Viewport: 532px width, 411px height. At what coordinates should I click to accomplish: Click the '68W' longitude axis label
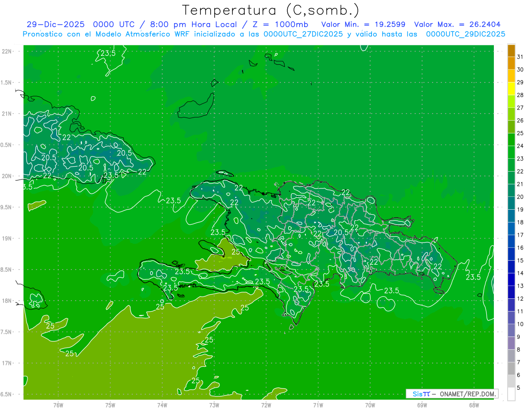474,405
